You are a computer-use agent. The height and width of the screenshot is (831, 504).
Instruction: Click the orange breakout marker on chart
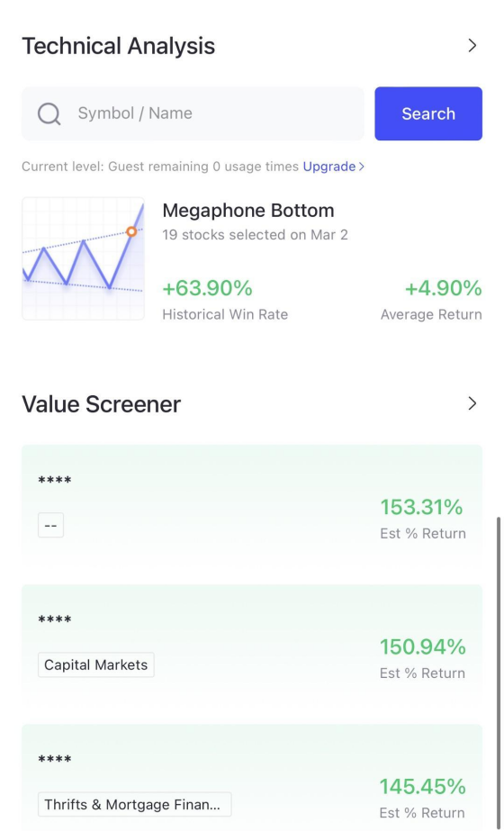[x=131, y=231]
